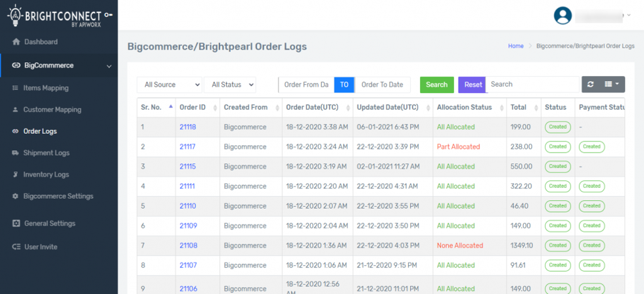The width and height of the screenshot is (644, 294).
Task: Sort by Total column arrows
Action: 536,107
